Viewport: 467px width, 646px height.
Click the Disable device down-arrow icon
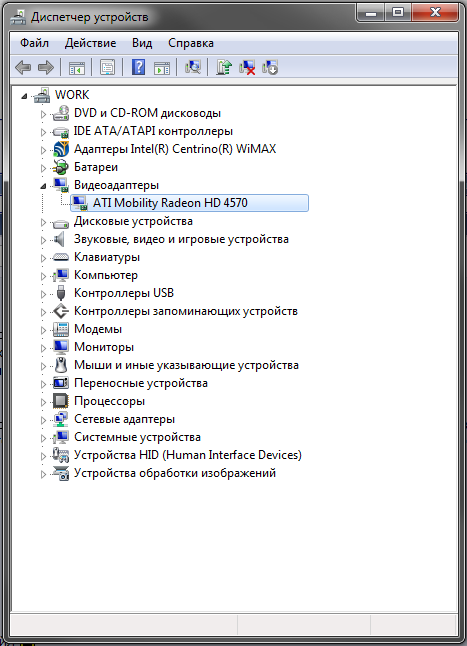(270, 67)
